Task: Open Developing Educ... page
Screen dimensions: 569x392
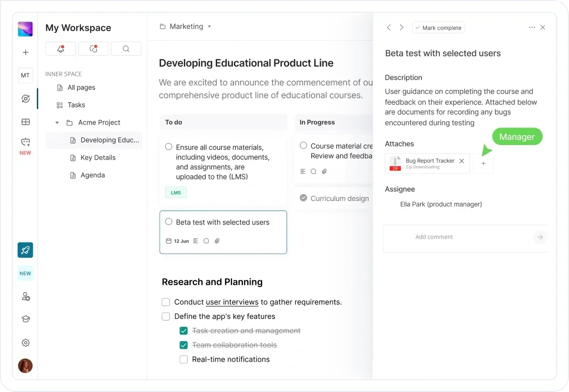Action: [x=94, y=140]
